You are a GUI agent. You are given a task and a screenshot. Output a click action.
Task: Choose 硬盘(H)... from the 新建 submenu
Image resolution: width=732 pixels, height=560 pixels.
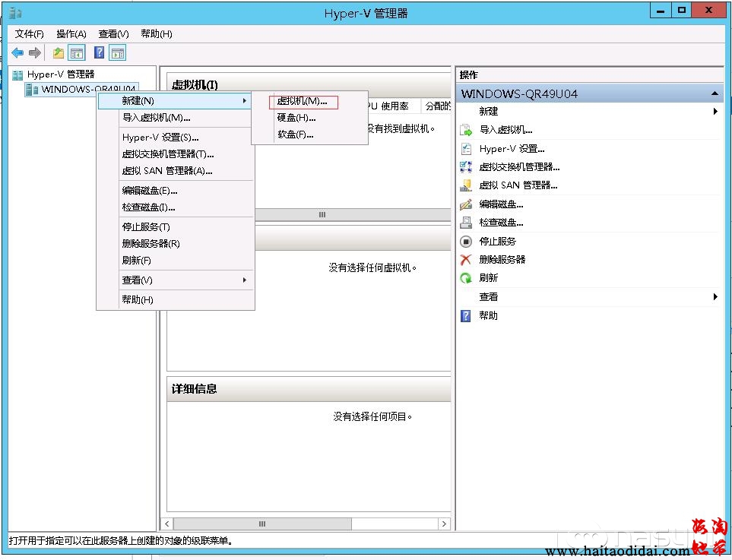click(x=296, y=118)
